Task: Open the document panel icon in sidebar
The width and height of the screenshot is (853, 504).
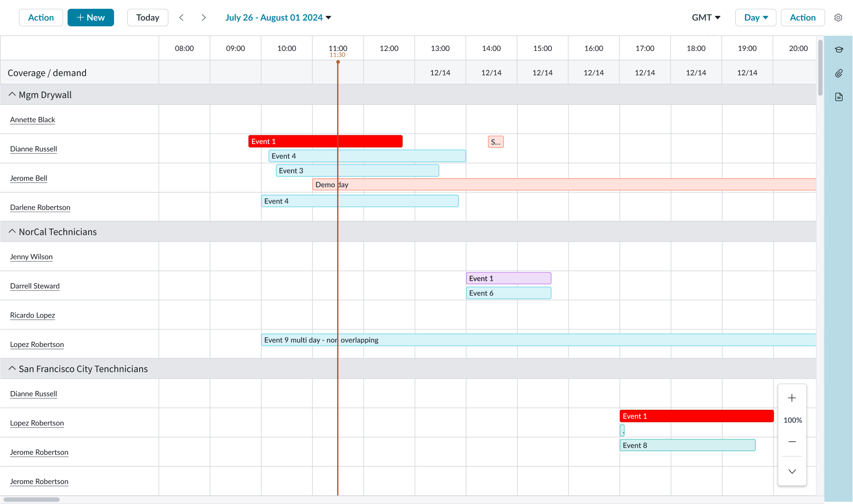Action: click(839, 97)
